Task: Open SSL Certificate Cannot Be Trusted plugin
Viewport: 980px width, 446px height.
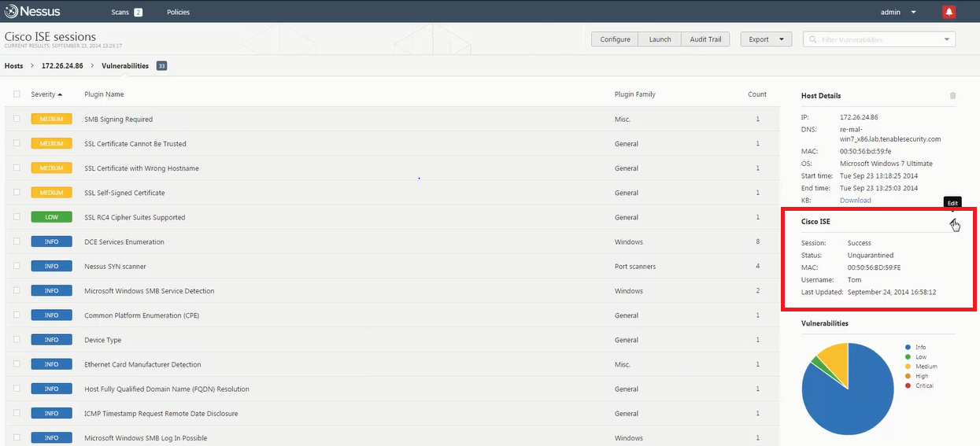Action: 135,144
